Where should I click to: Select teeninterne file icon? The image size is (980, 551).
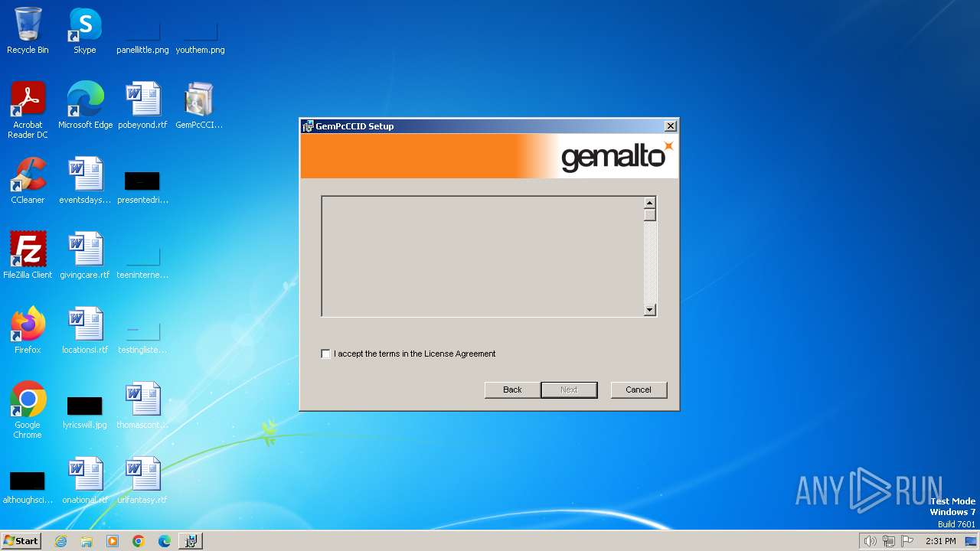[x=142, y=262]
